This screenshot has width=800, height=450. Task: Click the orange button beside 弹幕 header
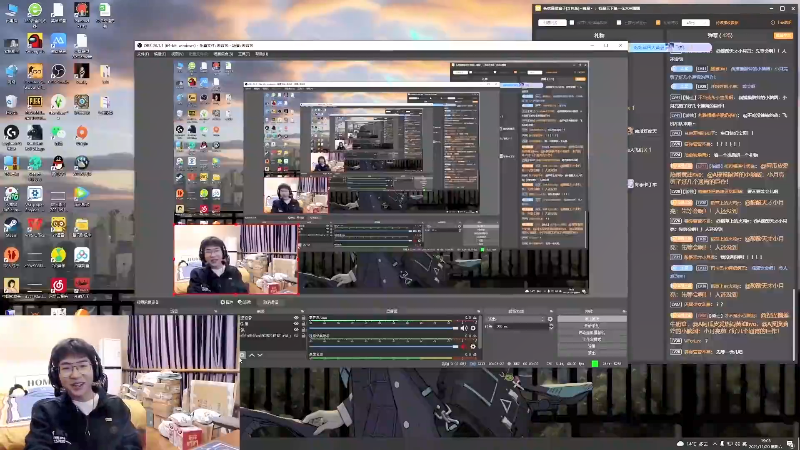point(783,35)
